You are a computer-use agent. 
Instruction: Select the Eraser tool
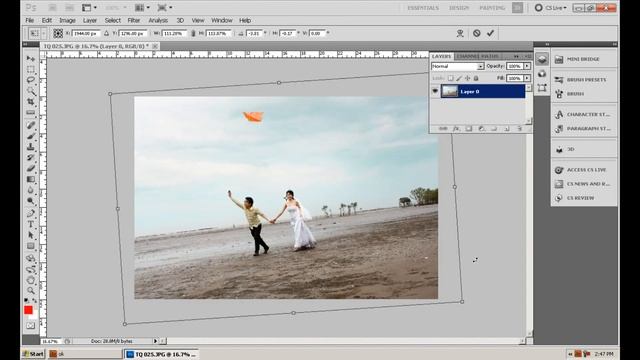(31, 168)
